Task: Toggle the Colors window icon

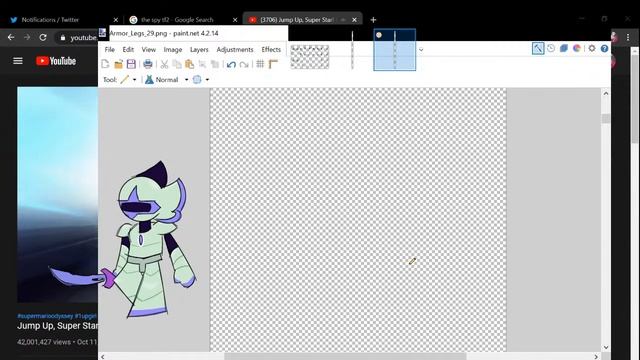Action: tap(577, 49)
